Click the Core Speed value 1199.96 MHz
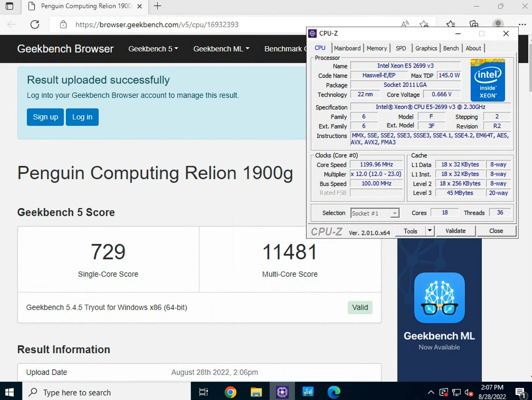Image resolution: width=532 pixels, height=400 pixels. pos(377,164)
